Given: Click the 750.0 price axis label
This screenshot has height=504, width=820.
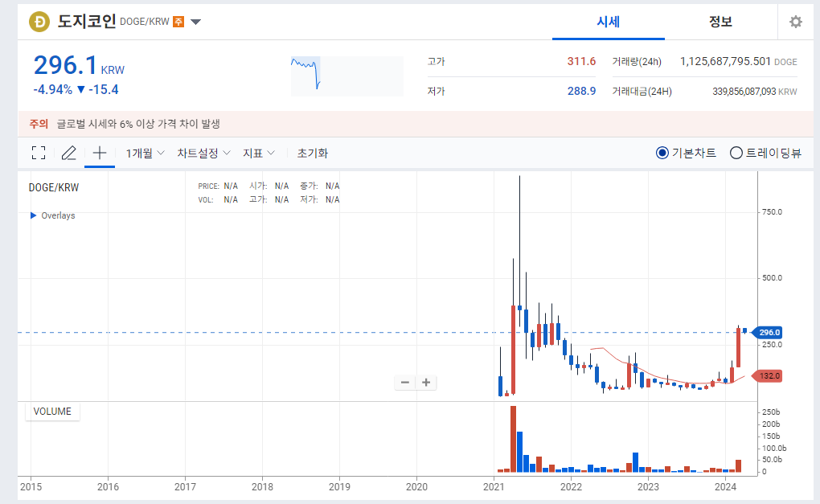Looking at the screenshot, I should click(772, 211).
